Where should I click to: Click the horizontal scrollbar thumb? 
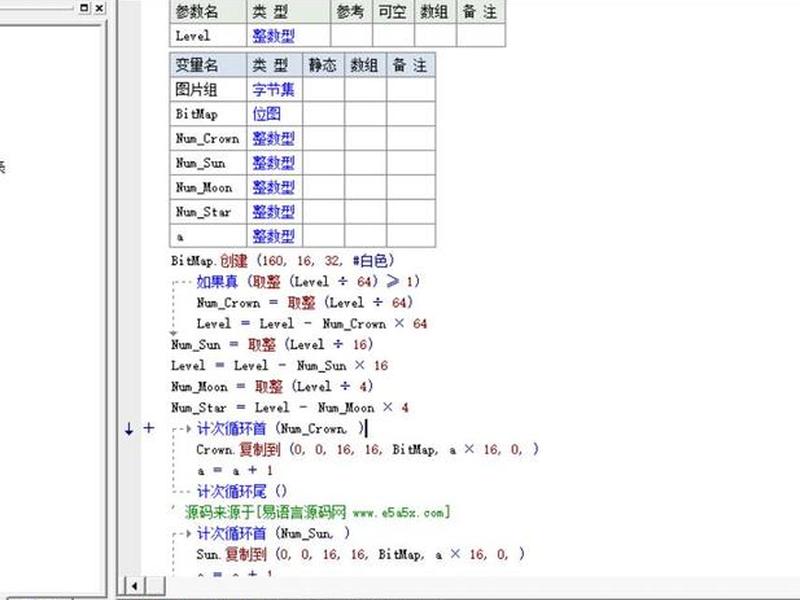click(156, 586)
